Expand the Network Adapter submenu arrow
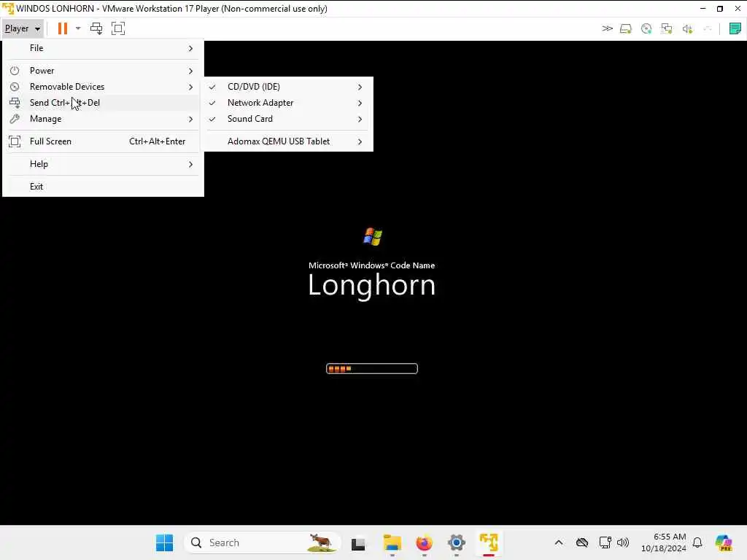Viewport: 747px width, 560px height. 360,104
